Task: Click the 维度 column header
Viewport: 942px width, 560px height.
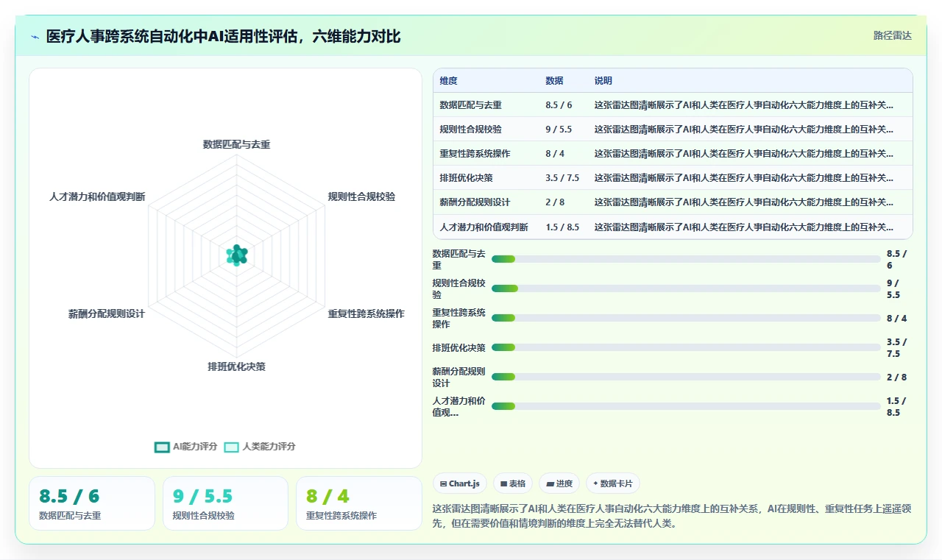Action: click(449, 81)
